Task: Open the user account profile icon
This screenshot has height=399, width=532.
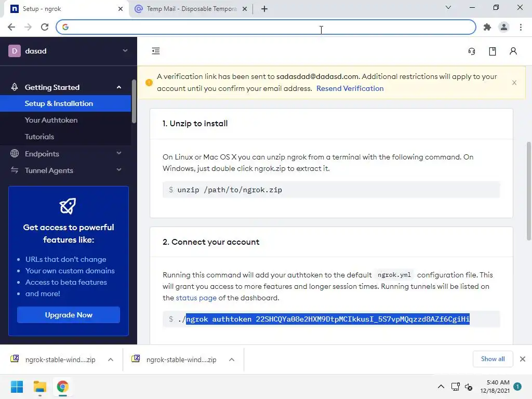Action: 513,51
